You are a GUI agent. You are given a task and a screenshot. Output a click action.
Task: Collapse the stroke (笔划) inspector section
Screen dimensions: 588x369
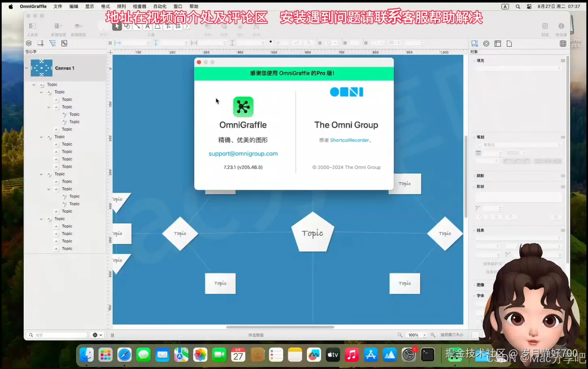click(474, 137)
